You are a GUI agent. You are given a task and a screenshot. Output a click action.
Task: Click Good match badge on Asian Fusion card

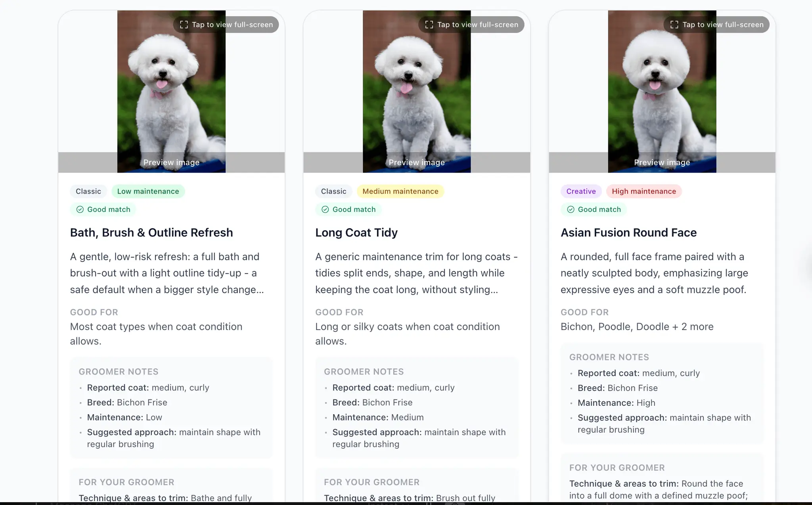click(594, 209)
